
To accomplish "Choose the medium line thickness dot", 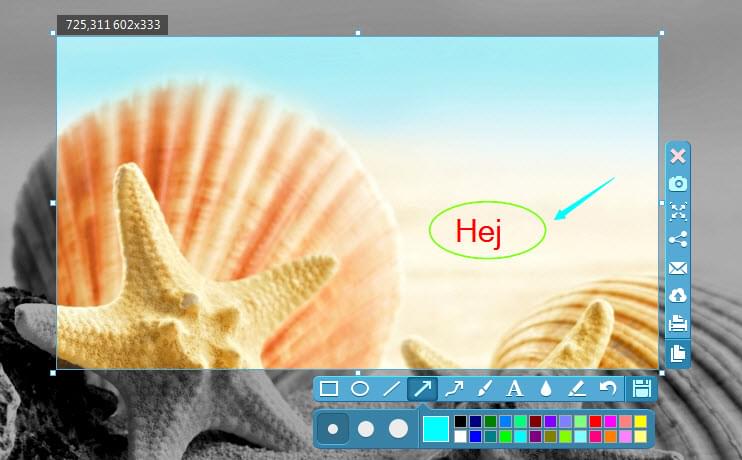I will (x=365, y=429).
